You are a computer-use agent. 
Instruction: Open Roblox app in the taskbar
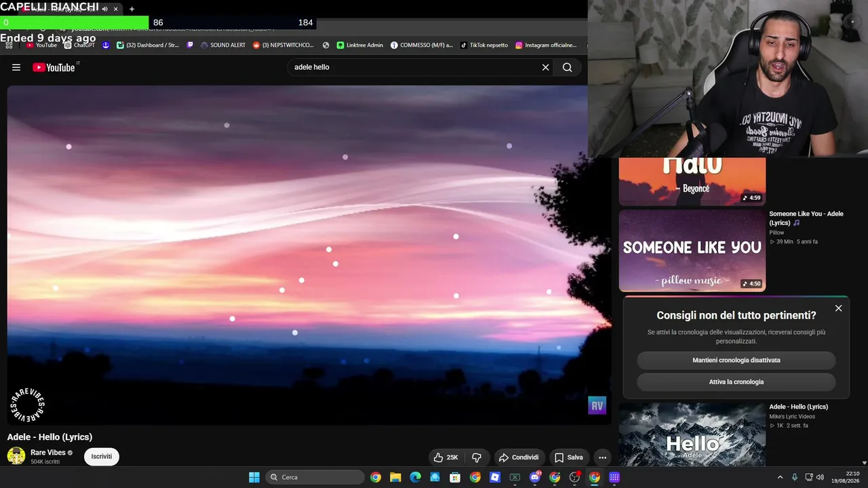(495, 477)
